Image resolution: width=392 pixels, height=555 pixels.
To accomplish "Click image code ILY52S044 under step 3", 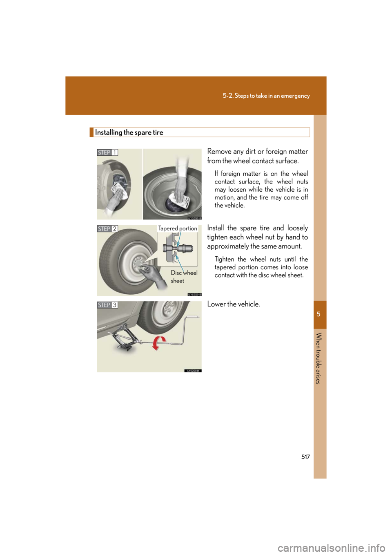I will [x=193, y=371].
